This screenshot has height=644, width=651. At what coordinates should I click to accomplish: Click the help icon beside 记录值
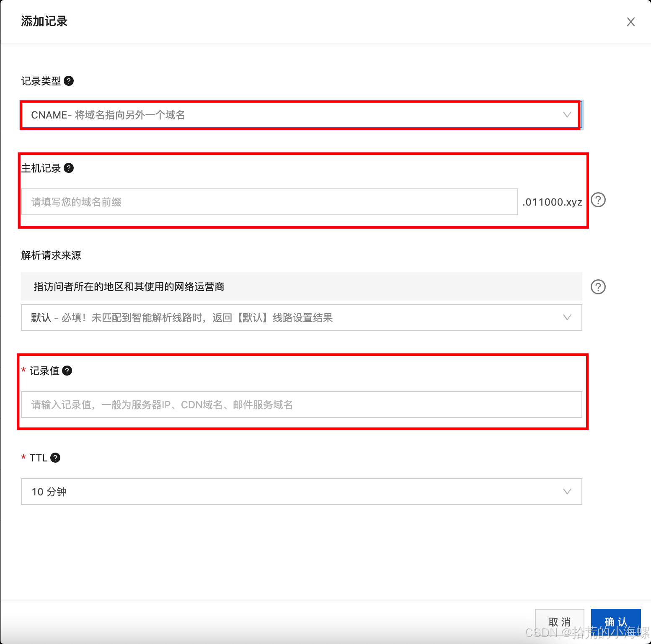coord(67,371)
